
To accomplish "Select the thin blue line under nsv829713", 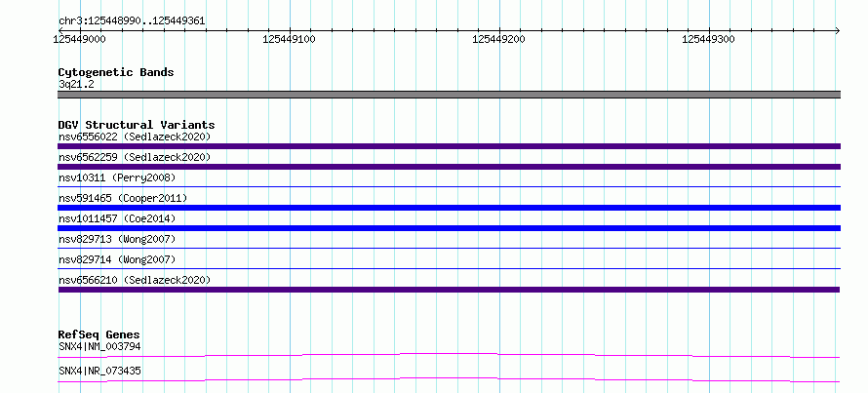I will pyautogui.click(x=449, y=249).
